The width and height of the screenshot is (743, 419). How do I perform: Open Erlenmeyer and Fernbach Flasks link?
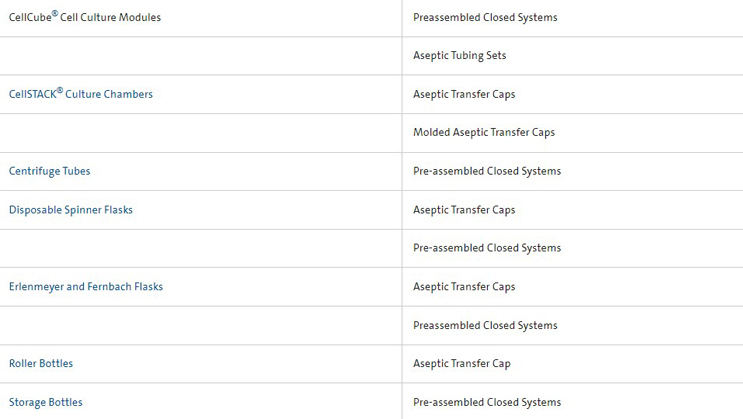click(86, 287)
